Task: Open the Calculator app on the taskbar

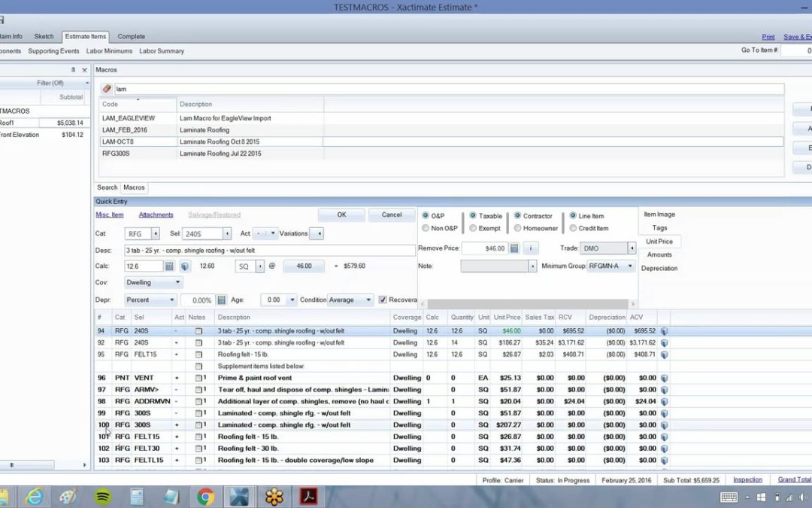Action: [x=137, y=497]
